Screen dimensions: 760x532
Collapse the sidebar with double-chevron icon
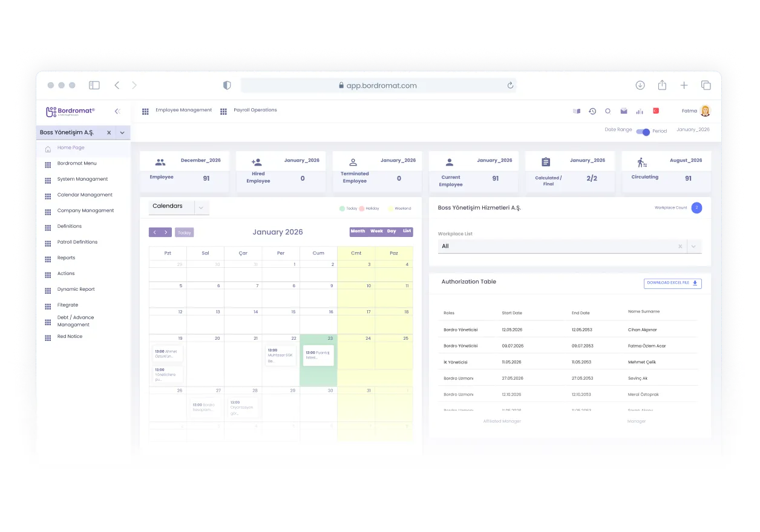tap(117, 111)
